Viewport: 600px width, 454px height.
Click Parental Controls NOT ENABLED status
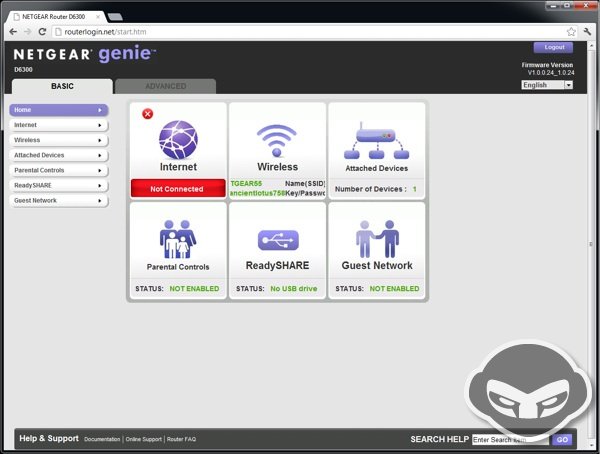pos(194,289)
